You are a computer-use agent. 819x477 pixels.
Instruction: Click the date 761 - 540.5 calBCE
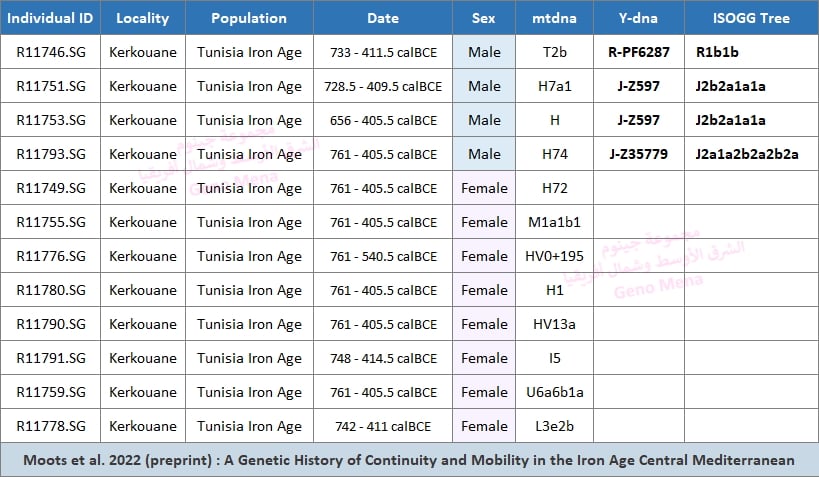pos(383,256)
